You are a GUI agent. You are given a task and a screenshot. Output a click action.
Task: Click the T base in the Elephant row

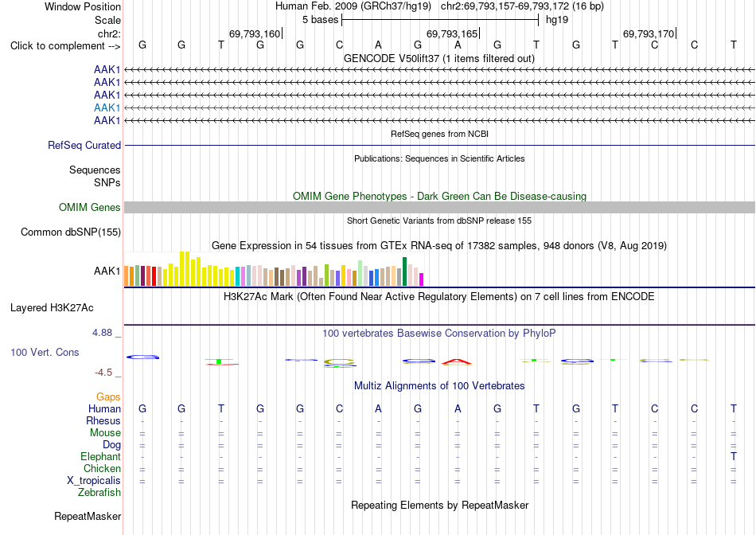tap(734, 456)
